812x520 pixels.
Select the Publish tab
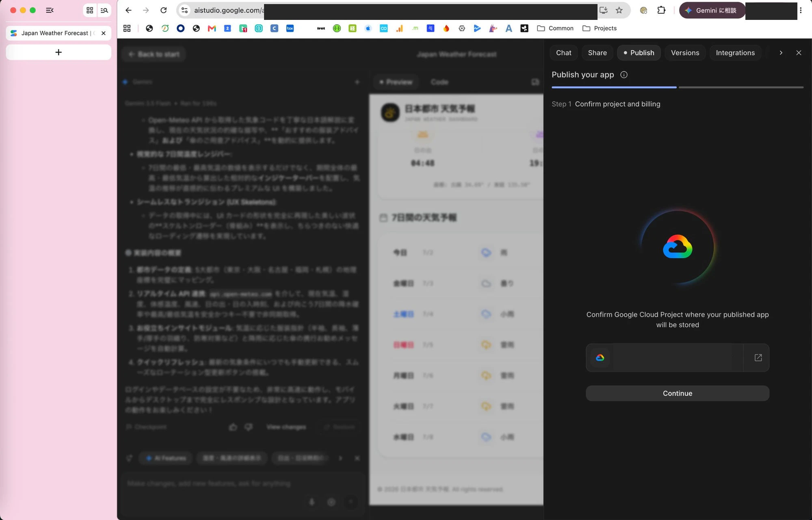click(x=639, y=53)
